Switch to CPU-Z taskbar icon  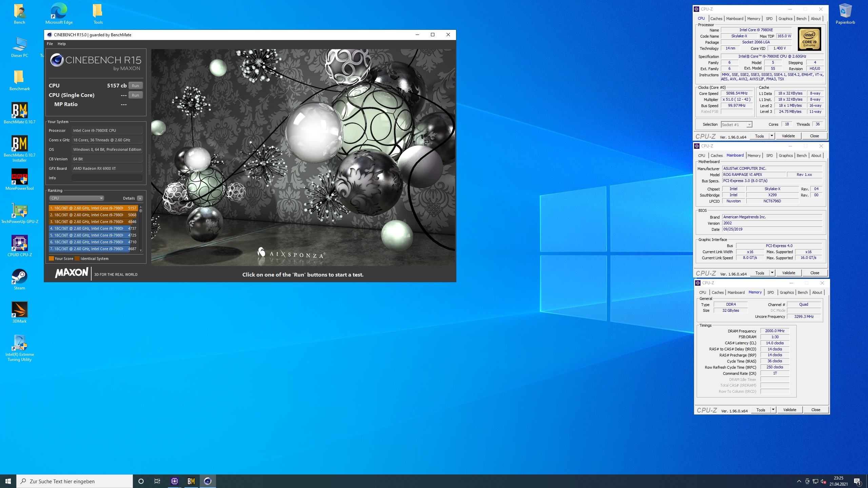[175, 481]
